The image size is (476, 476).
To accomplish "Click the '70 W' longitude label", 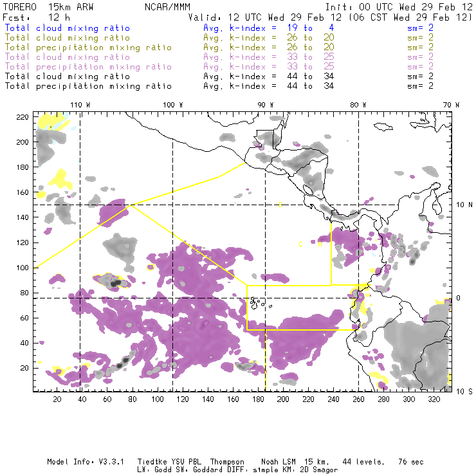I will (x=451, y=105).
